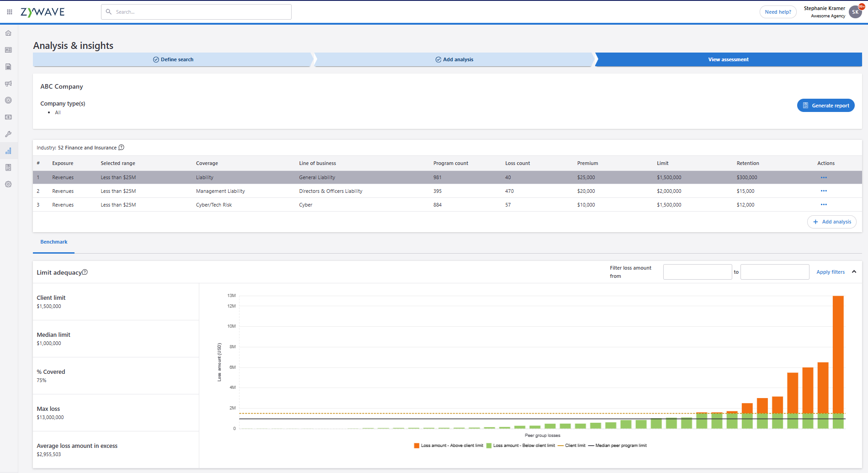Click the target icon in sidebar
This screenshot has height=473, width=868.
pyautogui.click(x=8, y=101)
